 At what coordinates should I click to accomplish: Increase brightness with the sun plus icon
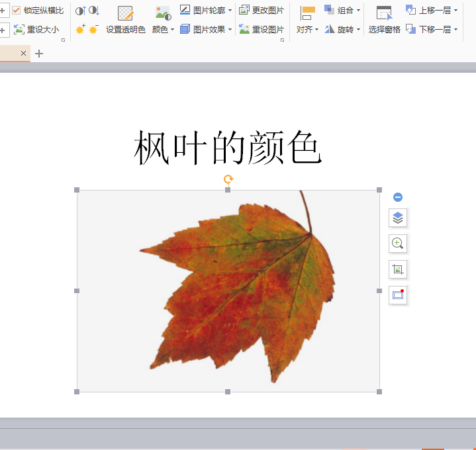(x=81, y=29)
